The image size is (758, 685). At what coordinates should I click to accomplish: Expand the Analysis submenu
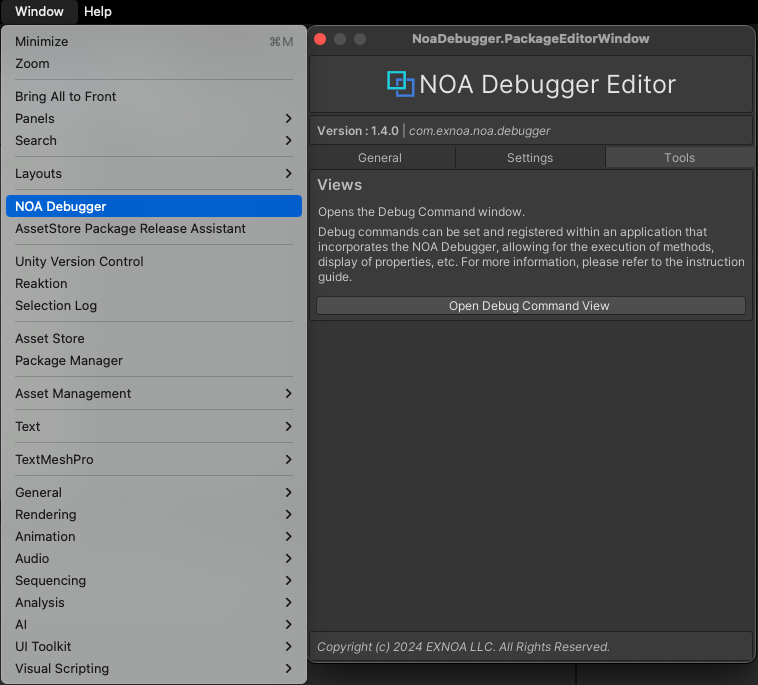[154, 603]
